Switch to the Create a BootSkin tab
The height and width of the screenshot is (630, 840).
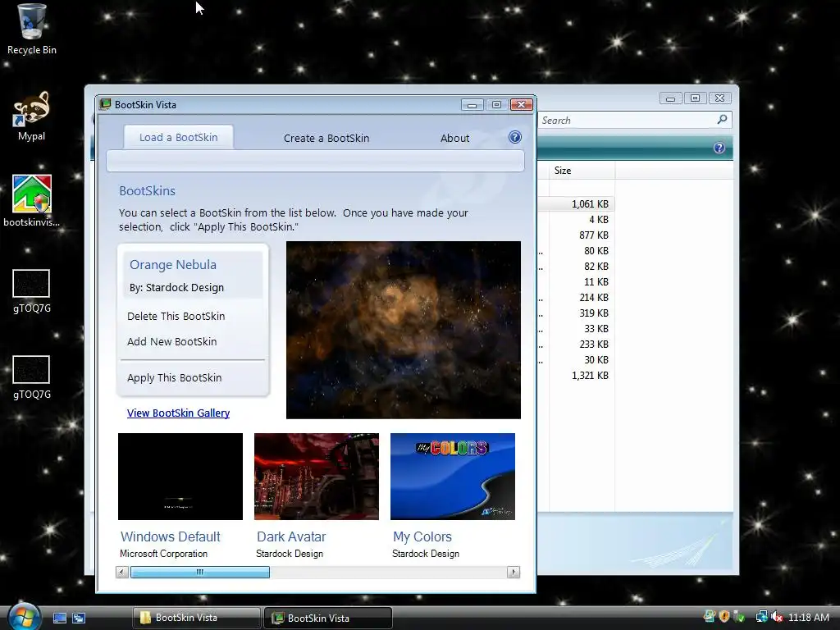[326, 138]
